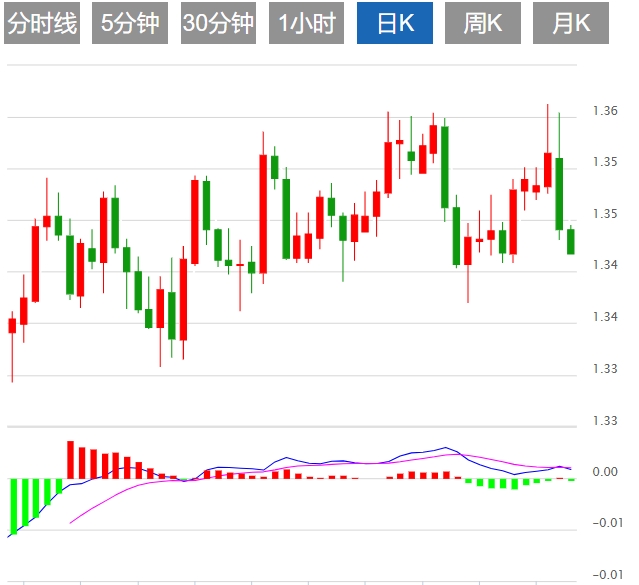The width and height of the screenshot is (639, 585).
Task: Switch to the 周K weekly tab
Action: 483,23
